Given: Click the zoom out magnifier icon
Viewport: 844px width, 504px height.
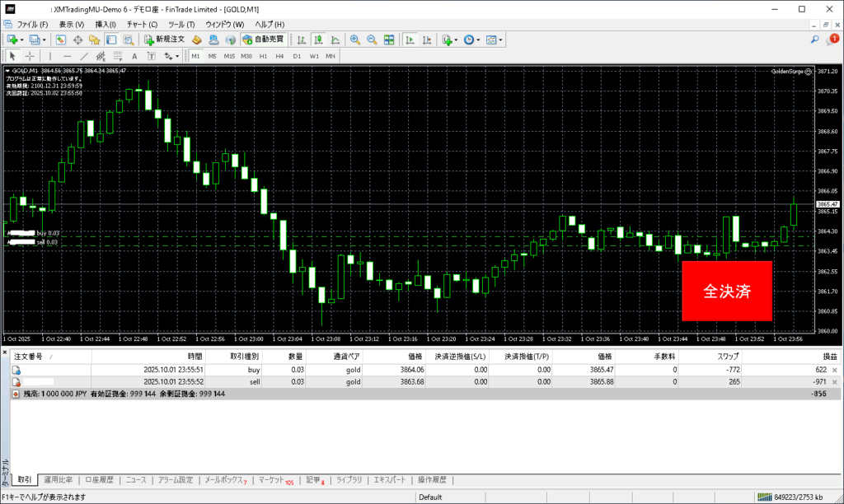Looking at the screenshot, I should coord(372,40).
